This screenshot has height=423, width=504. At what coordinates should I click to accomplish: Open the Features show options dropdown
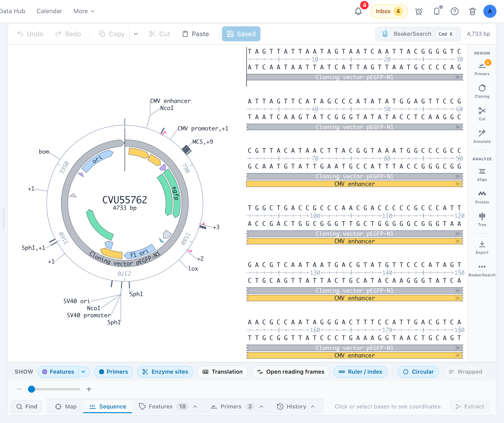coord(84,372)
